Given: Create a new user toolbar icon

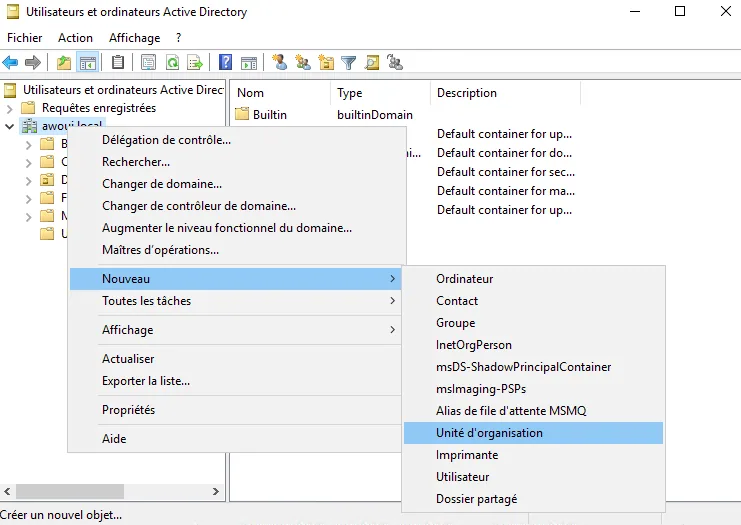Looking at the screenshot, I should tap(280, 62).
